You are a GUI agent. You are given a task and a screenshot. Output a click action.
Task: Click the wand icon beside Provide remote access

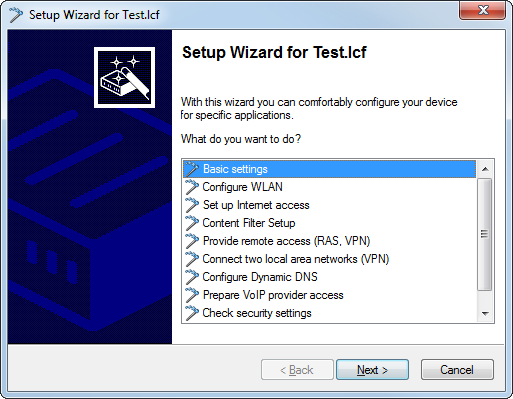point(192,241)
